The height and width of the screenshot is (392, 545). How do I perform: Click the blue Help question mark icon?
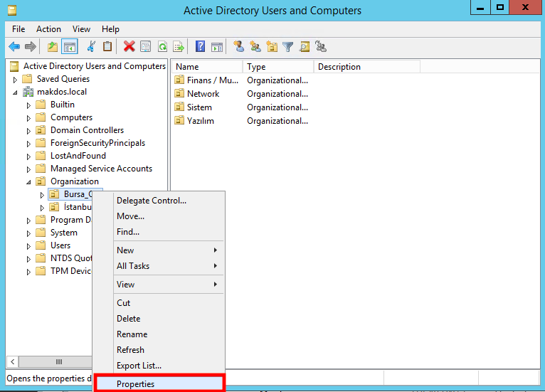(x=200, y=46)
